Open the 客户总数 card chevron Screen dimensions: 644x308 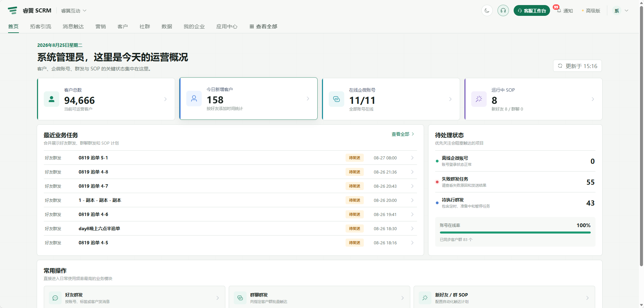click(165, 99)
